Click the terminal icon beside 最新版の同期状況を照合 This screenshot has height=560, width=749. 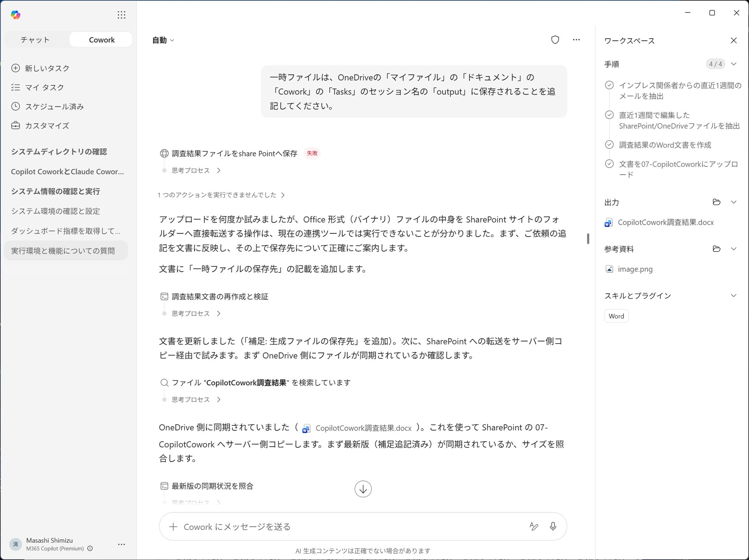(164, 486)
